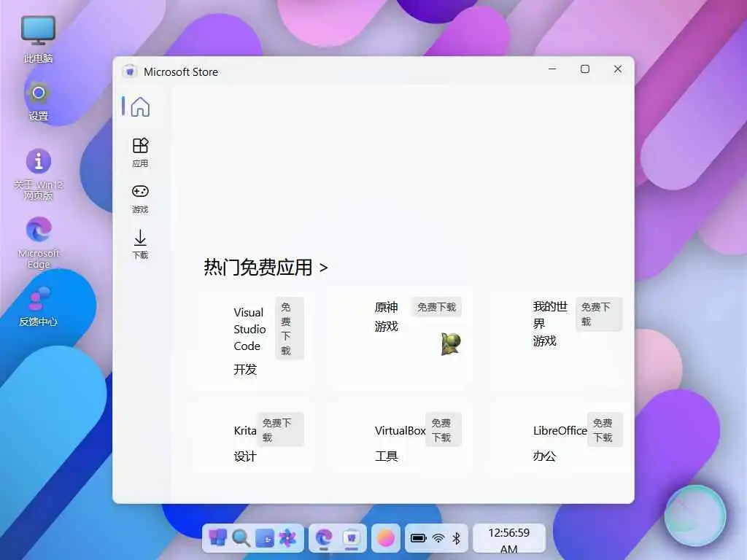
Task: Click the circular orb in the desktop corner
Action: click(x=695, y=516)
